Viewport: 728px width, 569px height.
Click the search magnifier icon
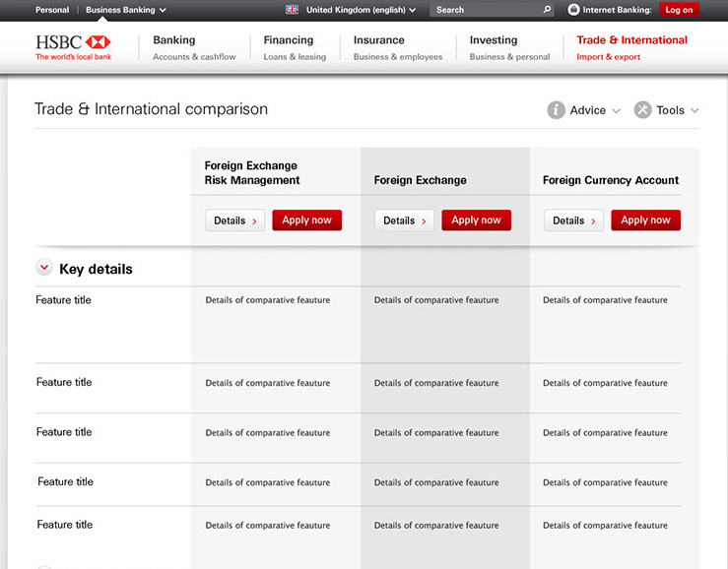click(x=548, y=10)
